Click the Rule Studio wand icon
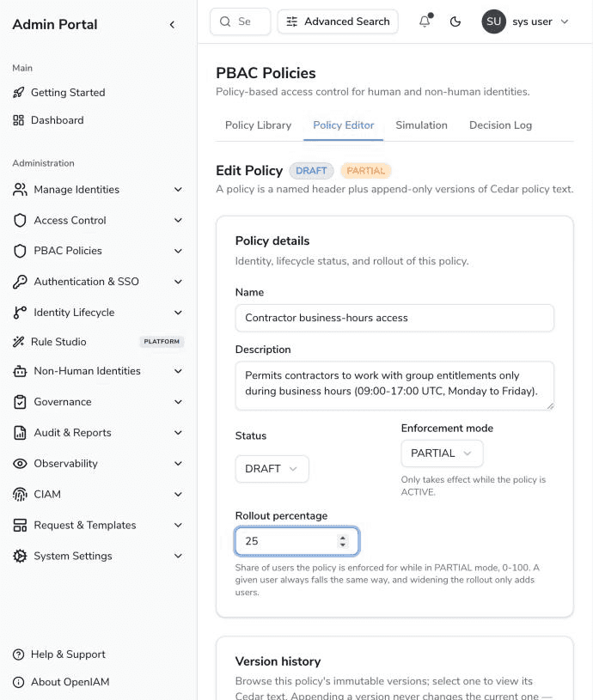 click(x=18, y=342)
